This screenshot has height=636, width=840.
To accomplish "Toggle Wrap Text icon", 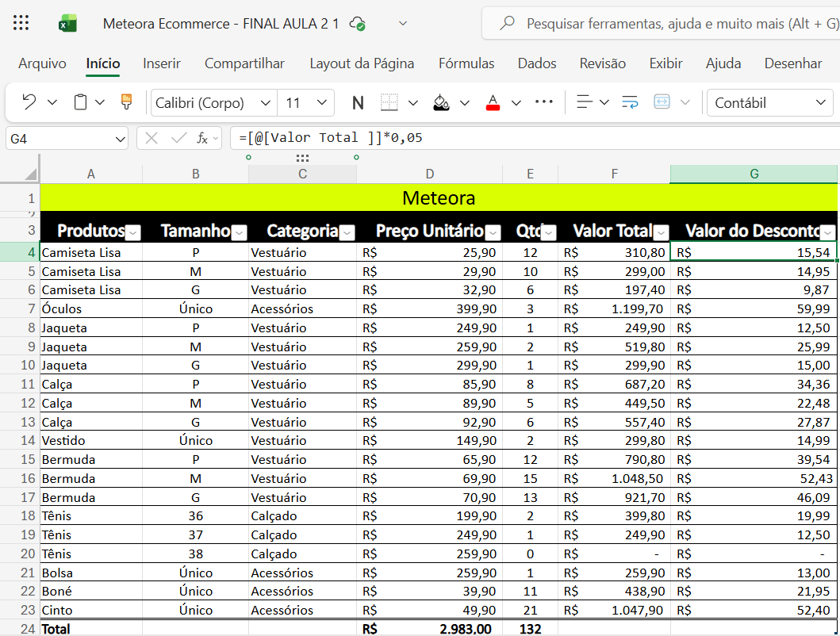I will click(x=630, y=102).
